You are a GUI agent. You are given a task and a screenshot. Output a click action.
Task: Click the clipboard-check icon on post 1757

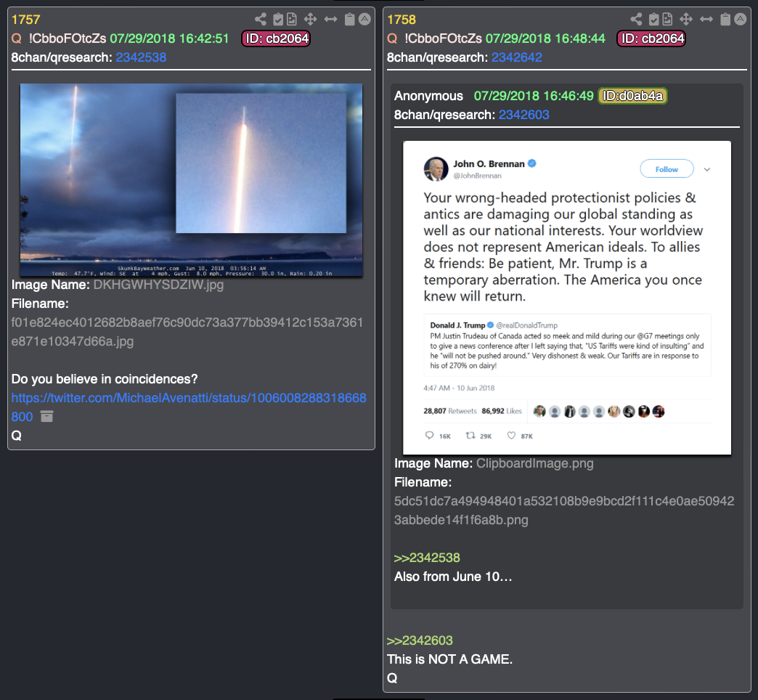coord(278,20)
